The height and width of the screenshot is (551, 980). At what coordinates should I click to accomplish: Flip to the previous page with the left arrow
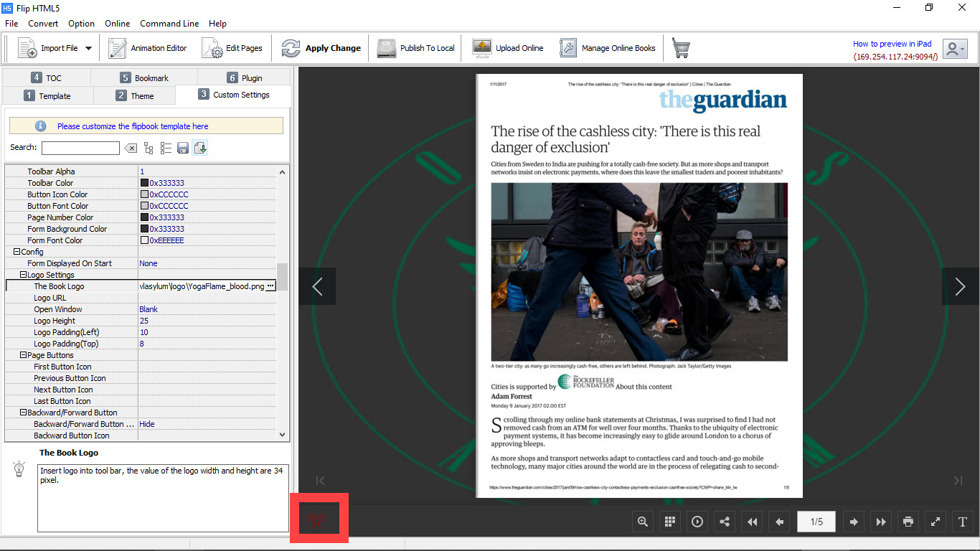click(317, 286)
